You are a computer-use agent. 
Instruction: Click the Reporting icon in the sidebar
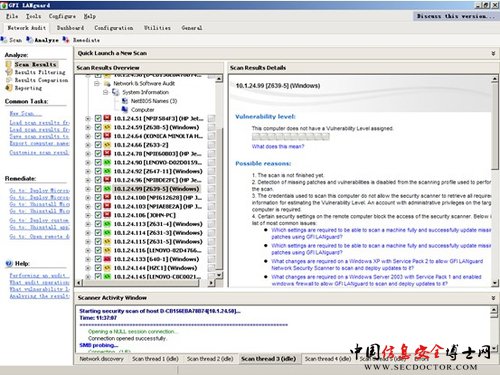(x=9, y=88)
